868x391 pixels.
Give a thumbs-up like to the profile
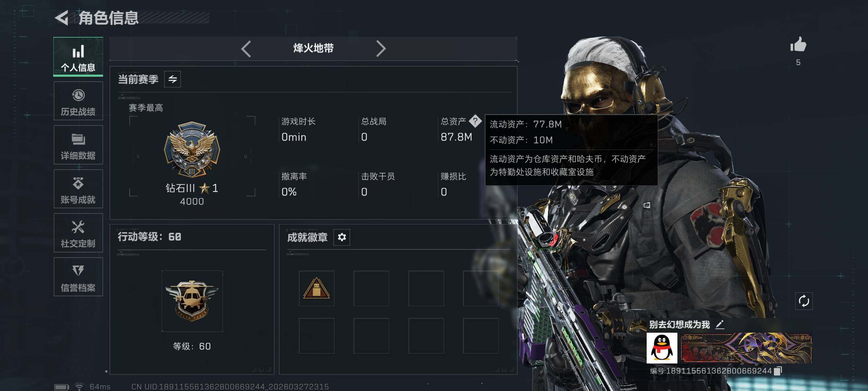(798, 45)
